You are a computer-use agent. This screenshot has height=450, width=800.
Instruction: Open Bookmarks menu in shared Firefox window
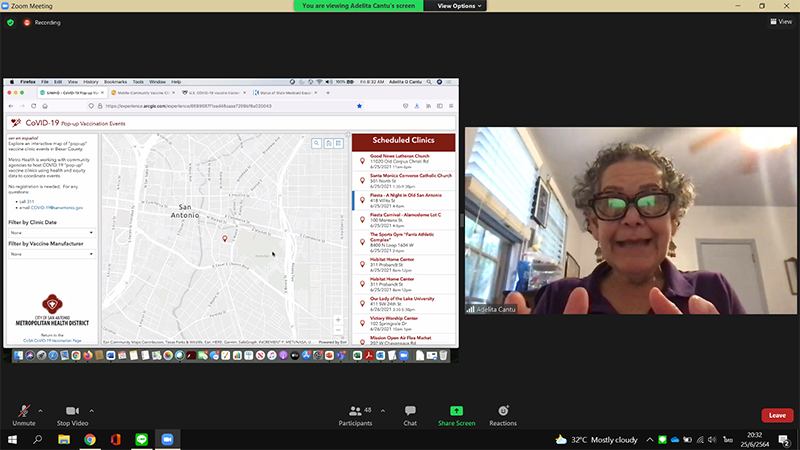pos(115,82)
